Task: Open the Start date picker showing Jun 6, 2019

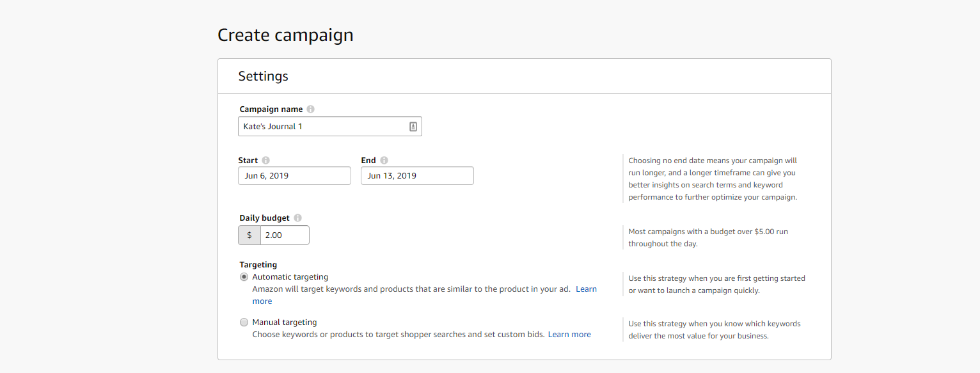Action: click(x=294, y=176)
